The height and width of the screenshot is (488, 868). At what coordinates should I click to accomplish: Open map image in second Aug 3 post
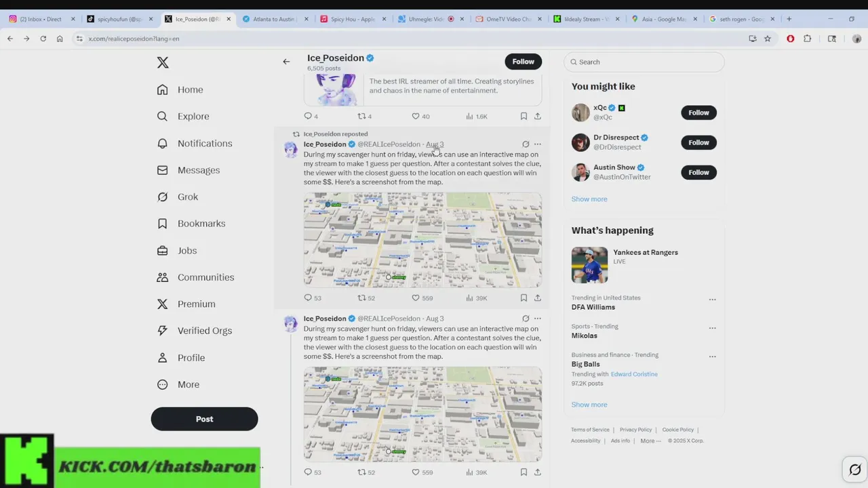pyautogui.click(x=422, y=414)
